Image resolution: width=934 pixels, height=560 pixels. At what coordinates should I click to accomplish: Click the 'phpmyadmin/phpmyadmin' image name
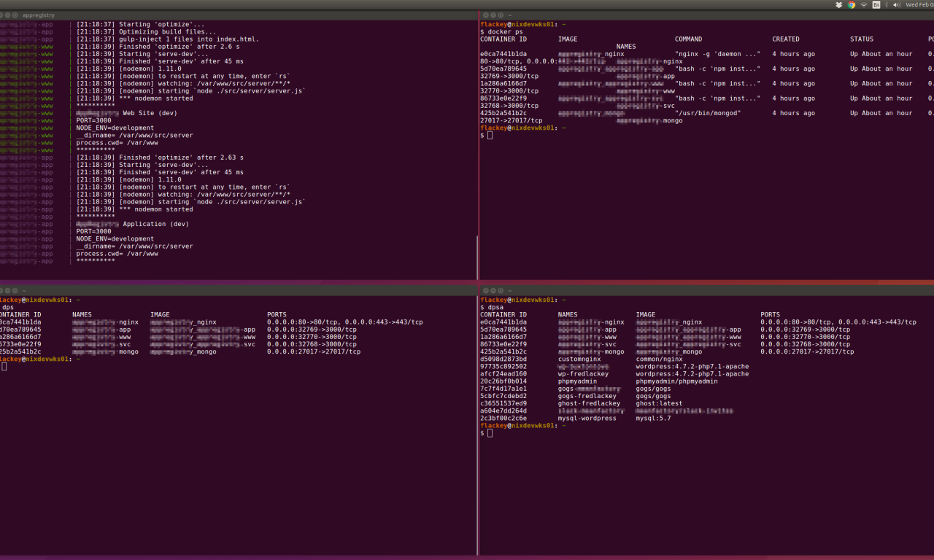click(x=676, y=381)
